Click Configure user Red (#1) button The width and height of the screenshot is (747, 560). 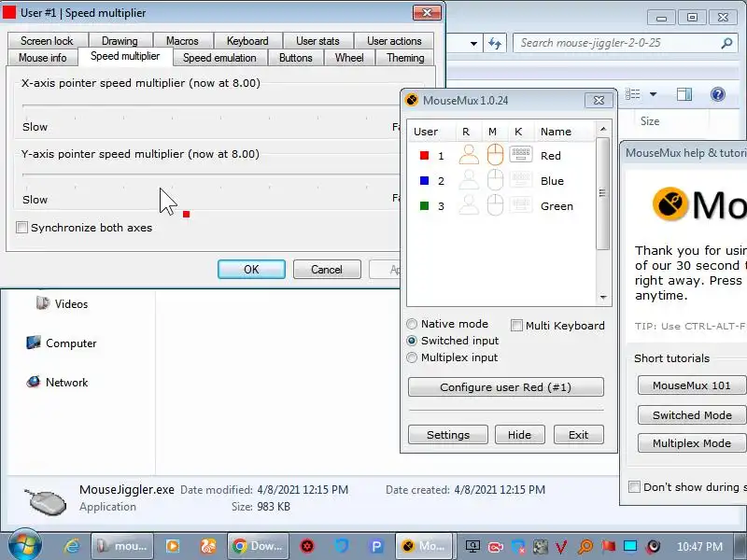pos(505,386)
